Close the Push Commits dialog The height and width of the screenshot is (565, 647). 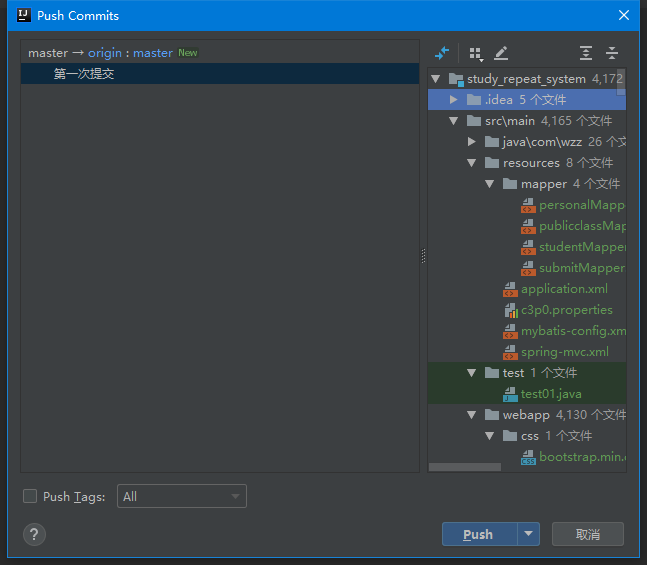[x=624, y=15]
